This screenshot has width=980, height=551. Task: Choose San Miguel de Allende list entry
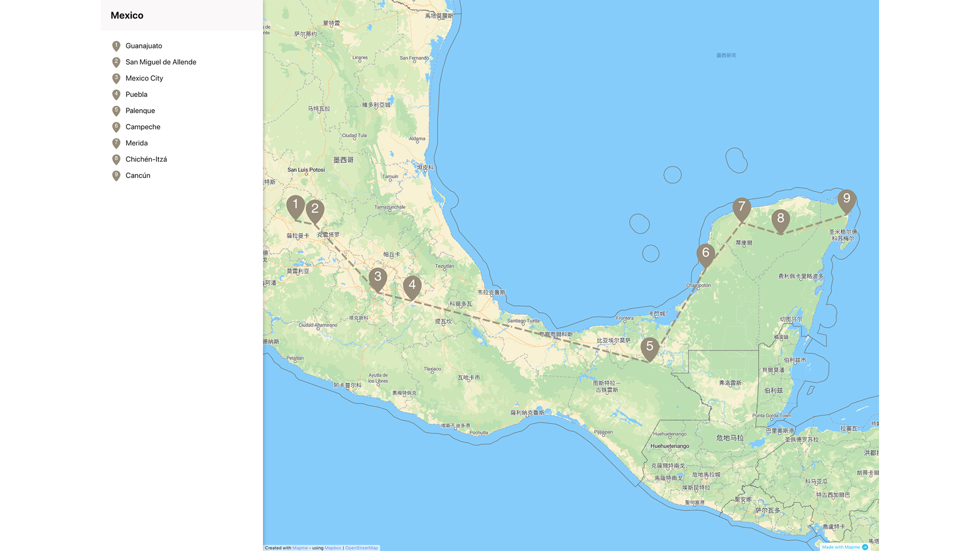click(x=161, y=62)
